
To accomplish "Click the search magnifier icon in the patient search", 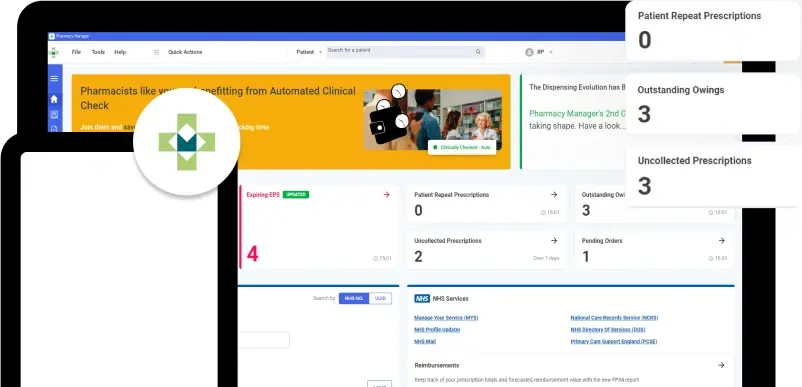I will 478,52.
